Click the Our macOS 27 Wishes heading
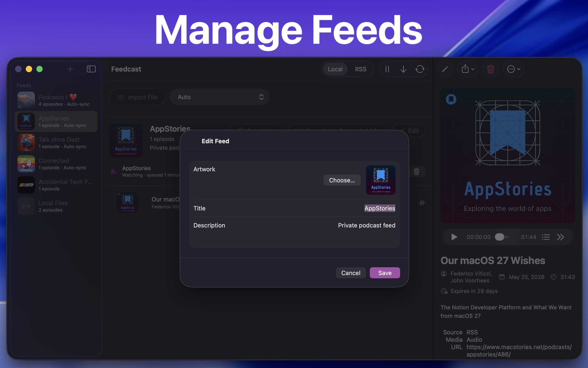Viewport: 588px width, 368px height. 493,261
